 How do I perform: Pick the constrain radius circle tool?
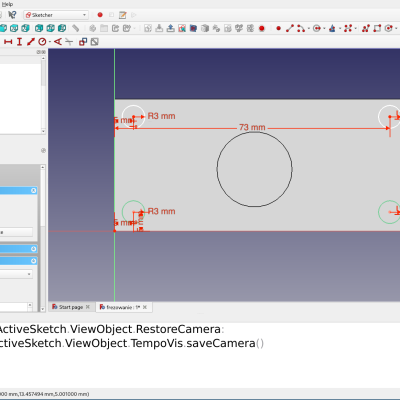click(x=42, y=42)
